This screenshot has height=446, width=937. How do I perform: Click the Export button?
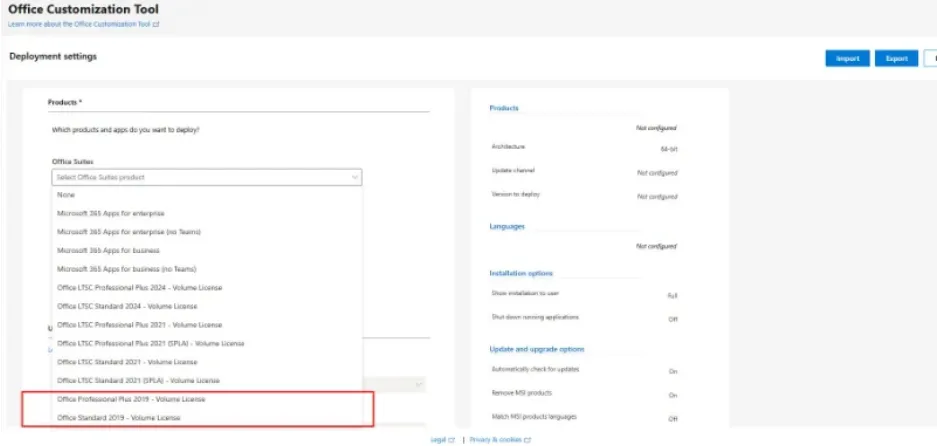pyautogui.click(x=896, y=59)
